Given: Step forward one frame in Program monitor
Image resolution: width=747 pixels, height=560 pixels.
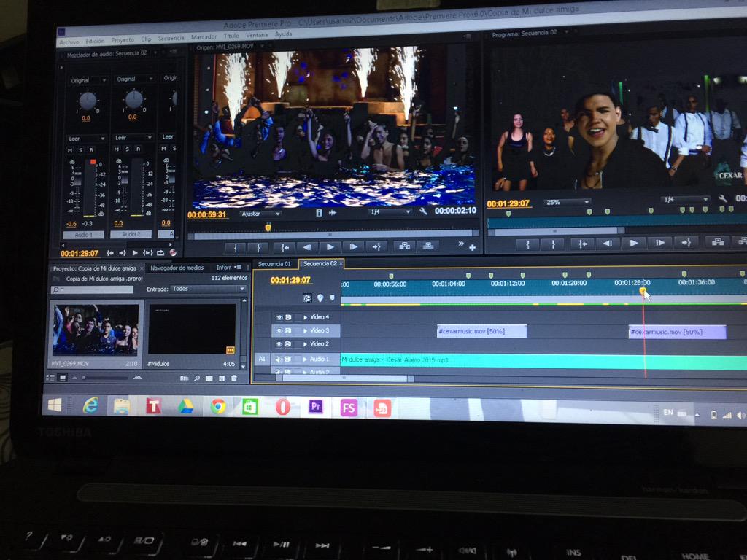Looking at the screenshot, I should click(659, 243).
